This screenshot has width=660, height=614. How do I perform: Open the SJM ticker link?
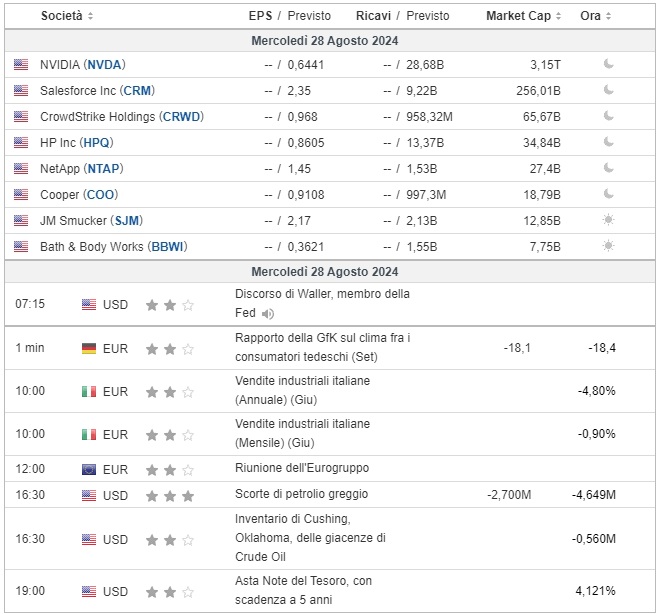pyautogui.click(x=127, y=221)
